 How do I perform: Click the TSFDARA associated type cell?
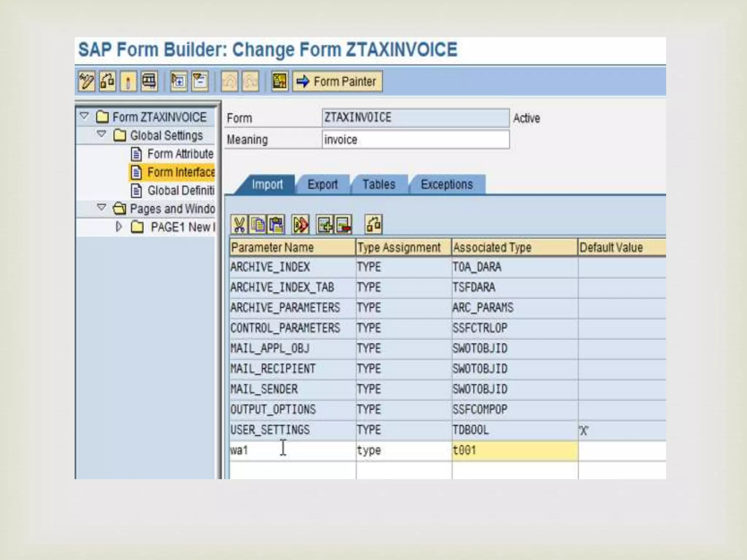(515, 287)
